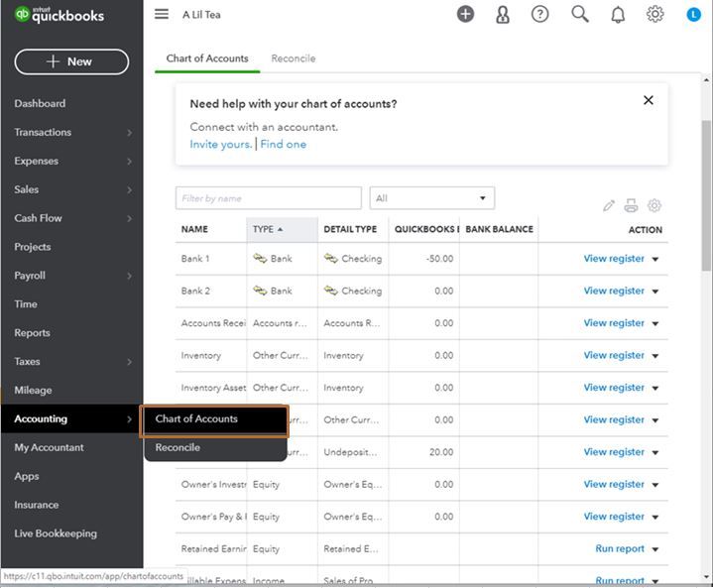
Task: Print the chart of accounts list
Action: pyautogui.click(x=631, y=205)
